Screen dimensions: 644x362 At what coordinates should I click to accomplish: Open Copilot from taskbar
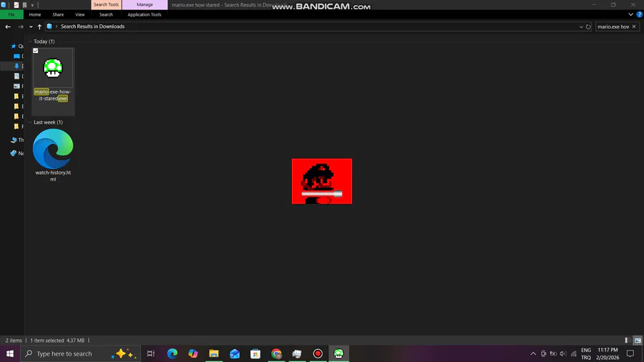click(x=193, y=353)
